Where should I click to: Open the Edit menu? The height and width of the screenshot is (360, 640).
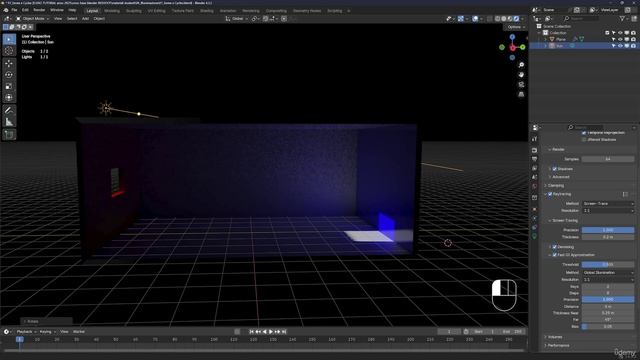coord(25,10)
